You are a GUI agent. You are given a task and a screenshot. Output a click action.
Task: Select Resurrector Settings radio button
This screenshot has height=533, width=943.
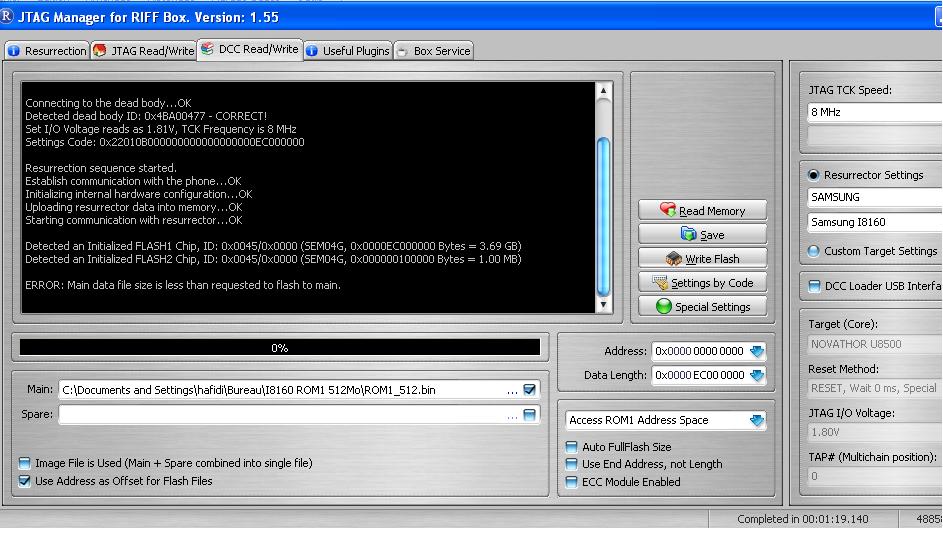coord(814,175)
